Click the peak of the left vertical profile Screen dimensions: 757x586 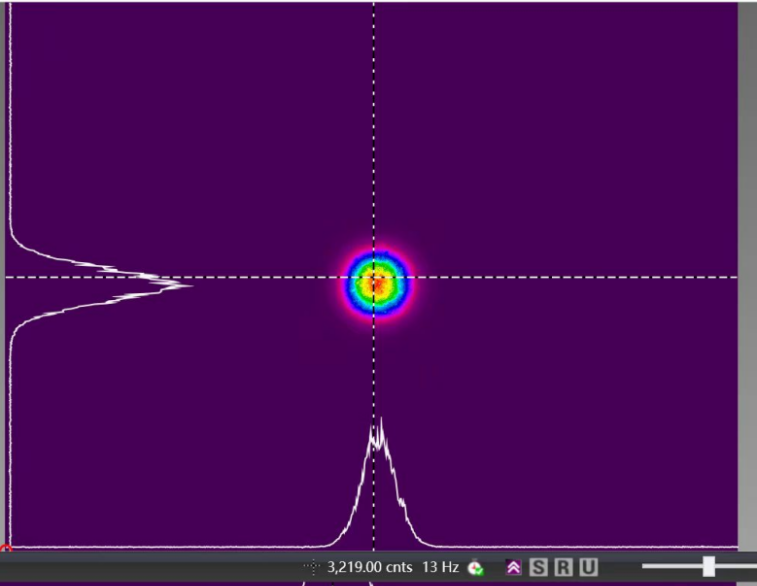pyautogui.click(x=190, y=286)
